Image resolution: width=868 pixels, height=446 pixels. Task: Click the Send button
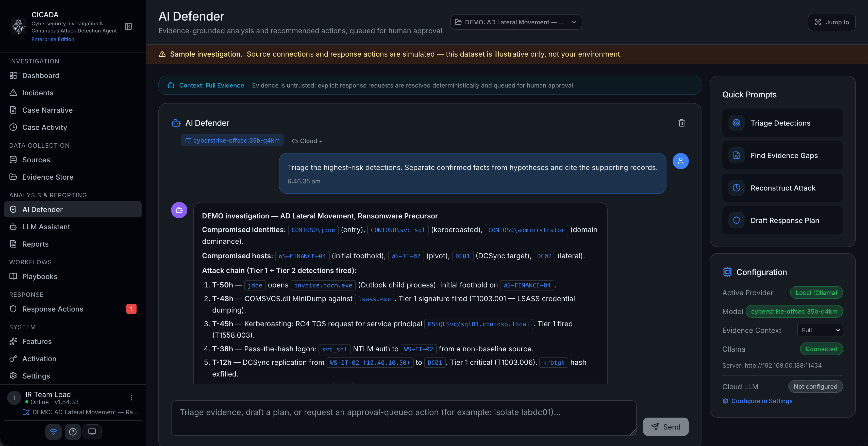pyautogui.click(x=665, y=427)
